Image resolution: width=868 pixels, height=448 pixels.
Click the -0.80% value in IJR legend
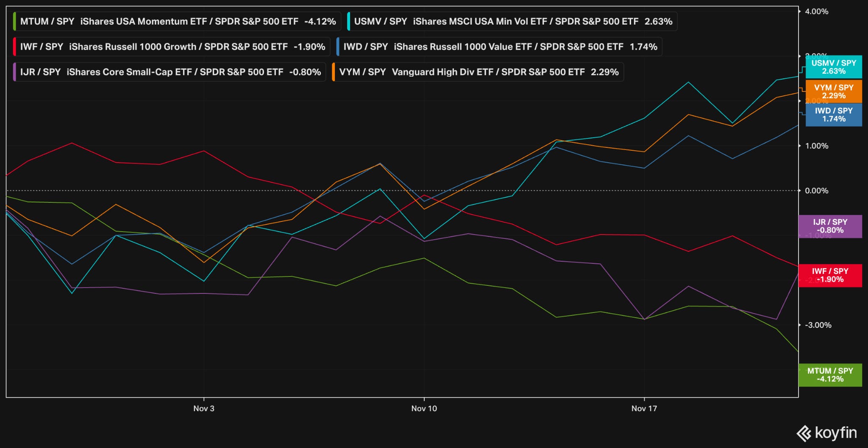coord(305,72)
